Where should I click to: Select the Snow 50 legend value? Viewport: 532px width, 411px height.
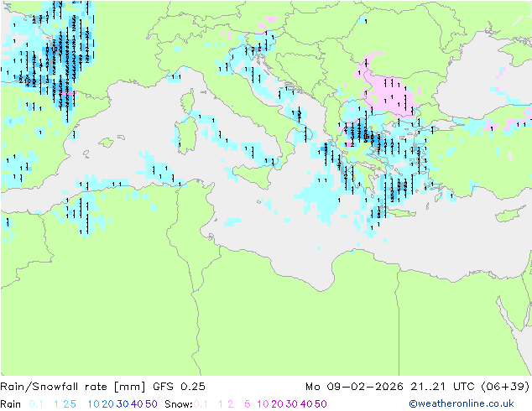coord(321,404)
